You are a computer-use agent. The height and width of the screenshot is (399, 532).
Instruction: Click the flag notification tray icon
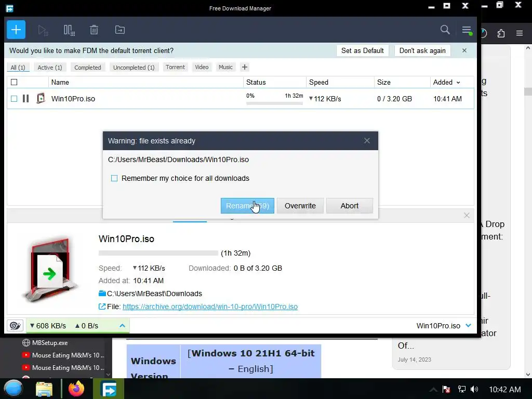(x=446, y=389)
